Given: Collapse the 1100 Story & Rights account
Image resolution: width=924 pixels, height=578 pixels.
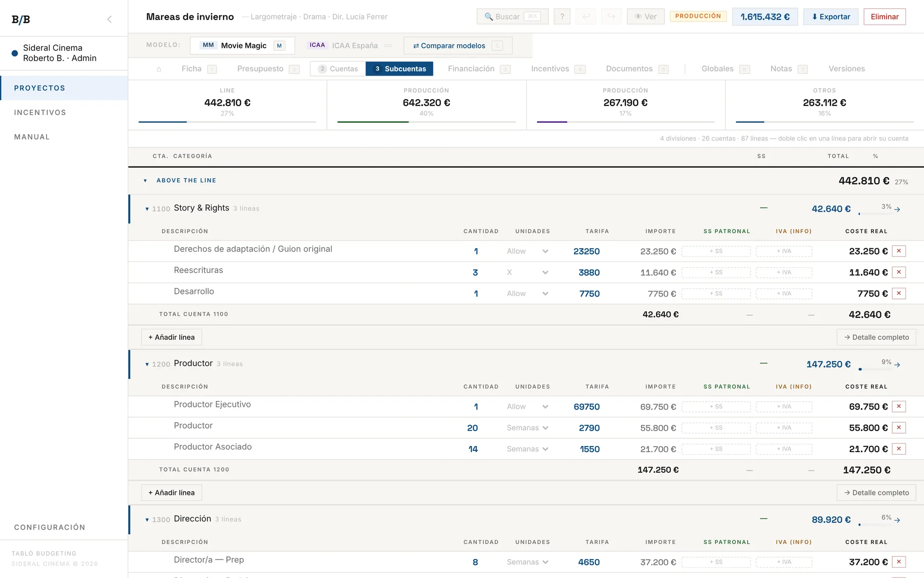Looking at the screenshot, I should click(147, 209).
